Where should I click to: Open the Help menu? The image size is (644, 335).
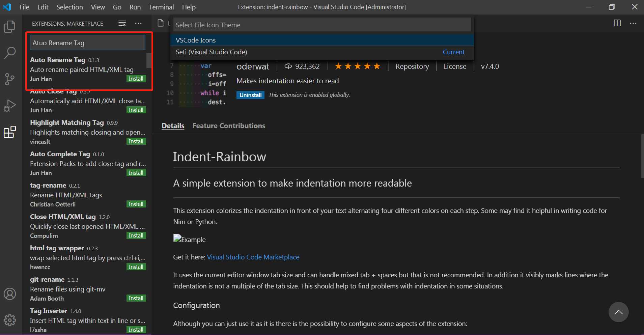[189, 7]
